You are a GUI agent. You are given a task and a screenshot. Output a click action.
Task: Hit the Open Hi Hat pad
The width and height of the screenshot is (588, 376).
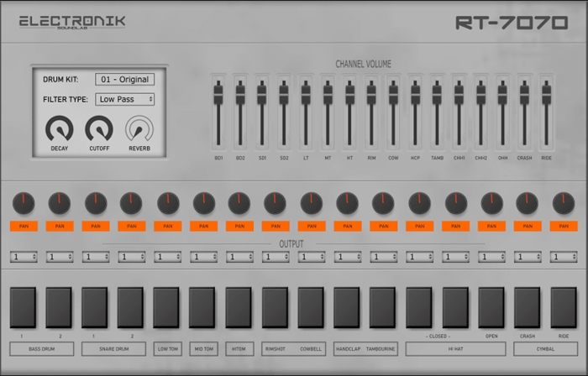pyautogui.click(x=491, y=307)
